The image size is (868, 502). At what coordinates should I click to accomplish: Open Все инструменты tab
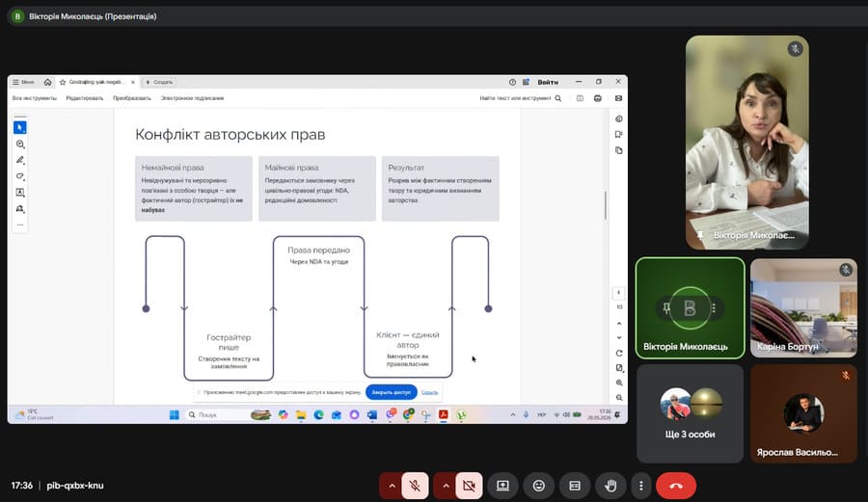click(35, 98)
